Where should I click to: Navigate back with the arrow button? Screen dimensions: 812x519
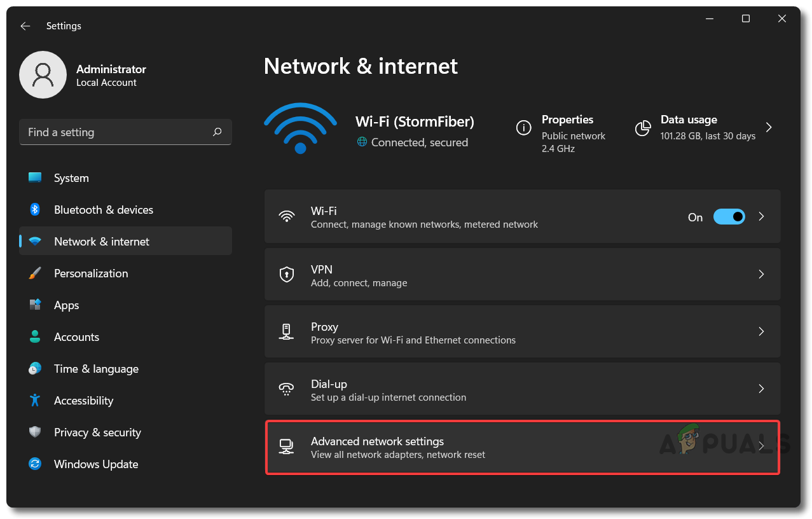[25, 26]
